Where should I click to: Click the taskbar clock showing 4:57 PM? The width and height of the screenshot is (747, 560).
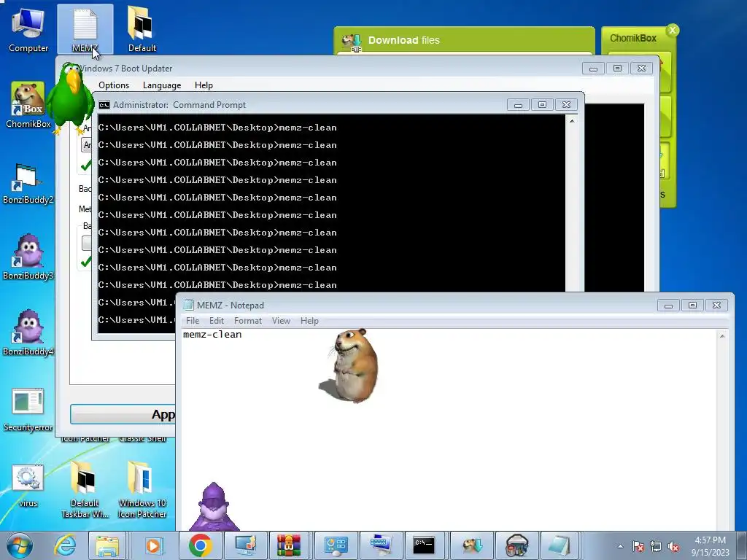[711, 545]
